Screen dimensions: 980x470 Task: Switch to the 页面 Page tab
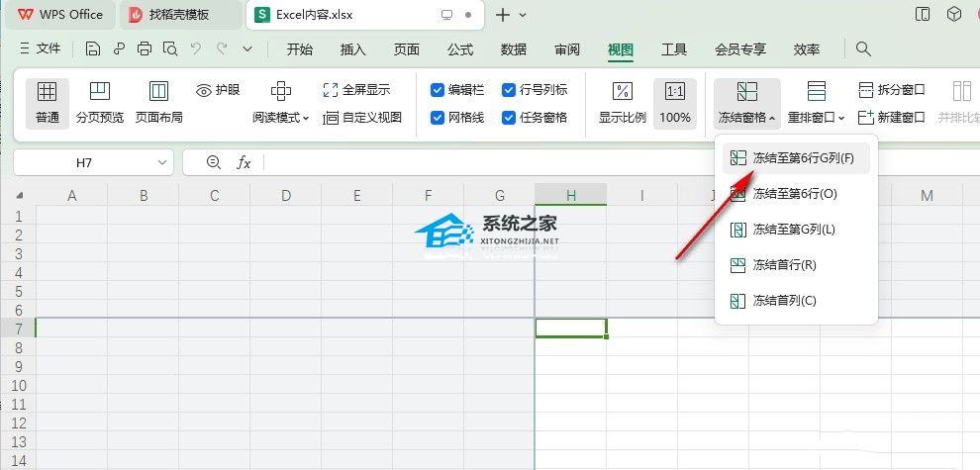(407, 49)
